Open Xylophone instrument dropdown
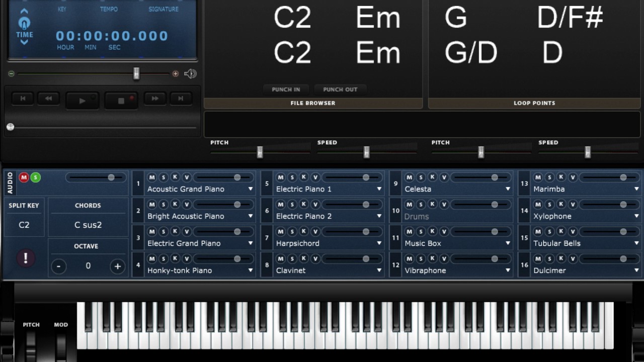This screenshot has height=362, width=644. pyautogui.click(x=637, y=216)
